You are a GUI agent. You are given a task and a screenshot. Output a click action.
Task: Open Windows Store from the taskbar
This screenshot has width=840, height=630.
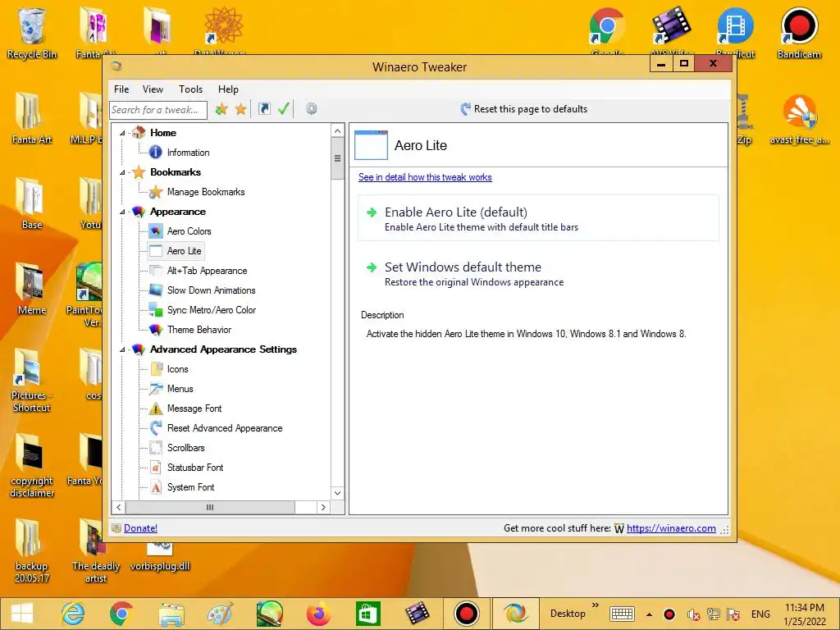pyautogui.click(x=368, y=614)
